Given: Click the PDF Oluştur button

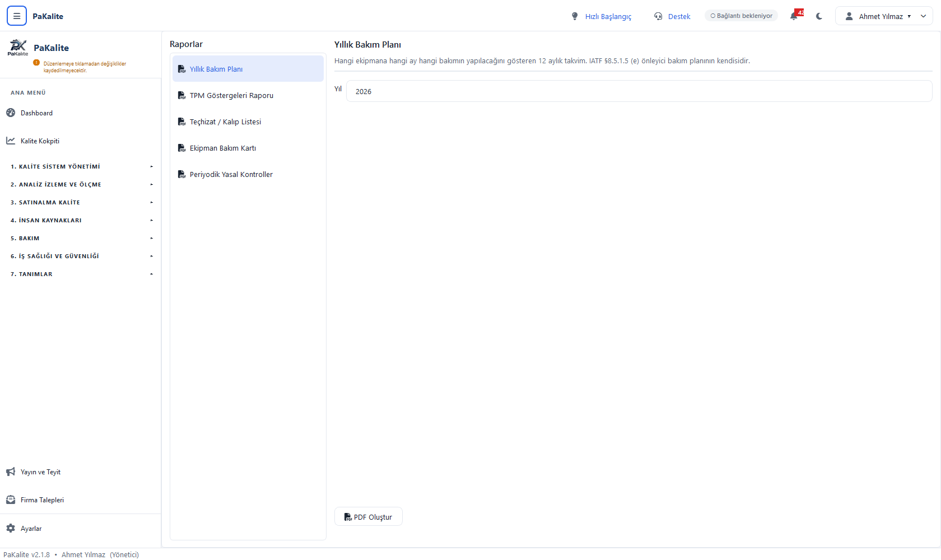Looking at the screenshot, I should (x=369, y=516).
